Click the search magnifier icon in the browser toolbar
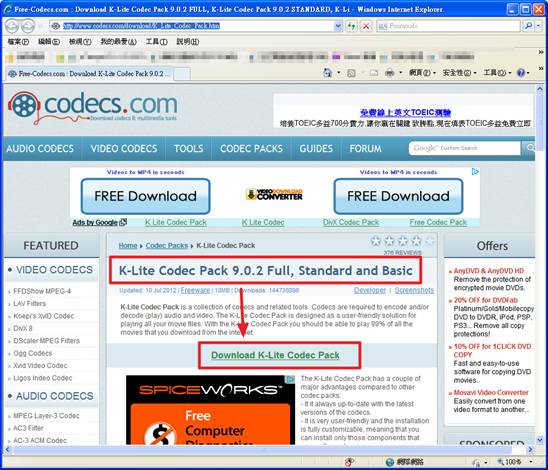This screenshot has width=548, height=470. (529, 26)
